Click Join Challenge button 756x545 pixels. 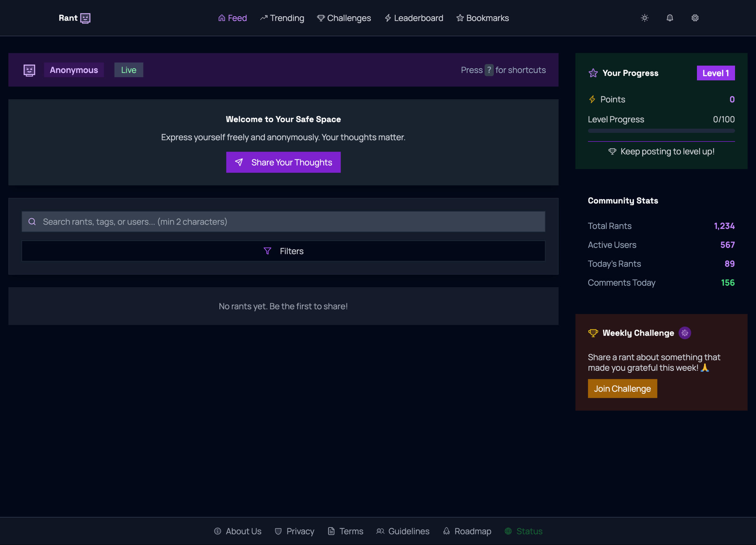tap(622, 388)
